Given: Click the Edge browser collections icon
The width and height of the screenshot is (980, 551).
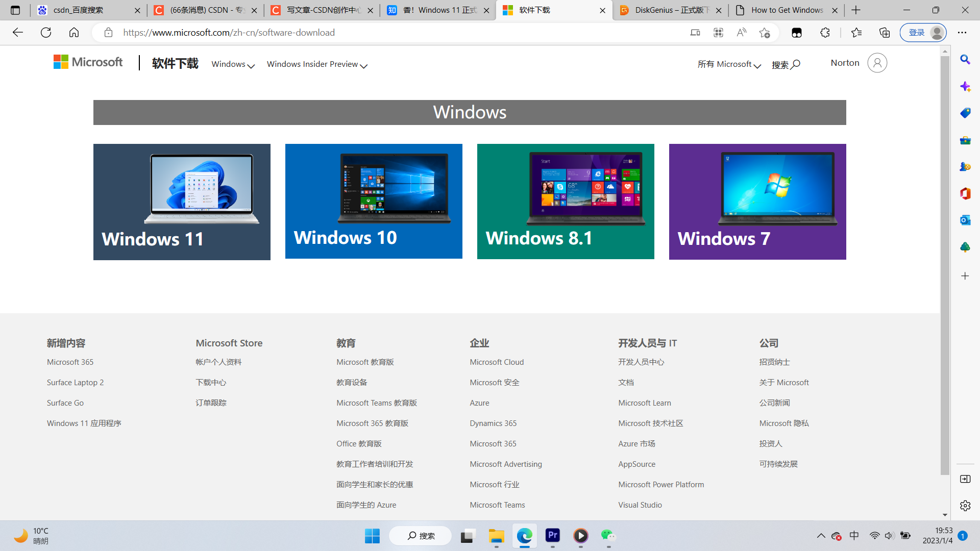Looking at the screenshot, I should pos(885,32).
